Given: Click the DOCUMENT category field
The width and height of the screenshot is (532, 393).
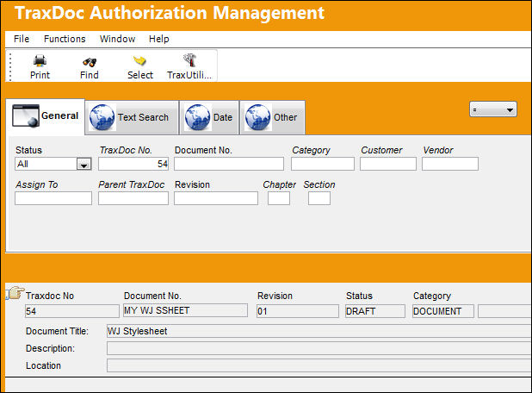Looking at the screenshot, I should coord(443,311).
